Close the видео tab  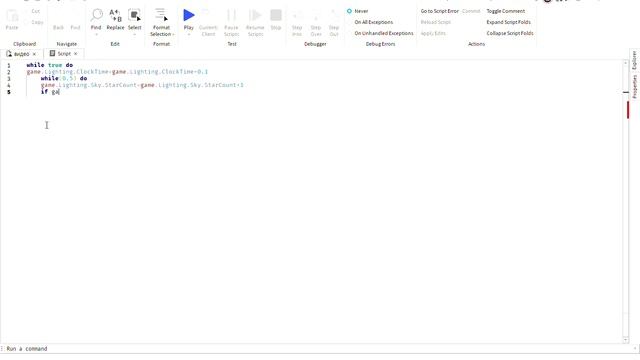(x=34, y=54)
